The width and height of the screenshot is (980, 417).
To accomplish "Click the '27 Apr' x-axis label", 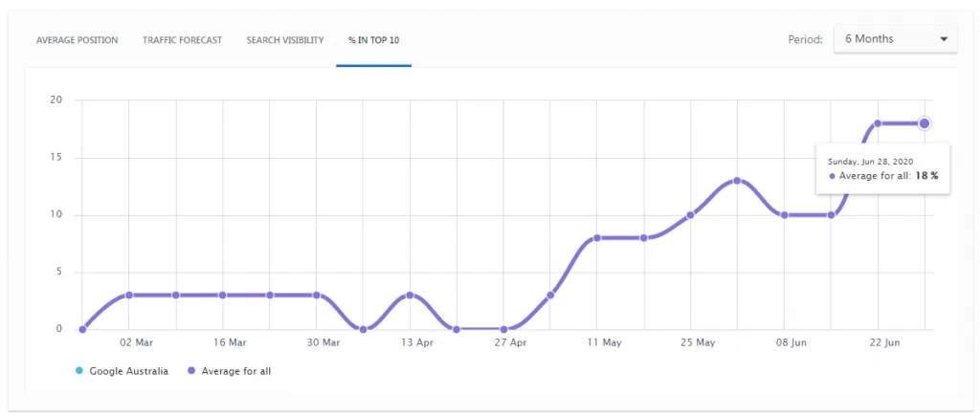I will pos(511,342).
